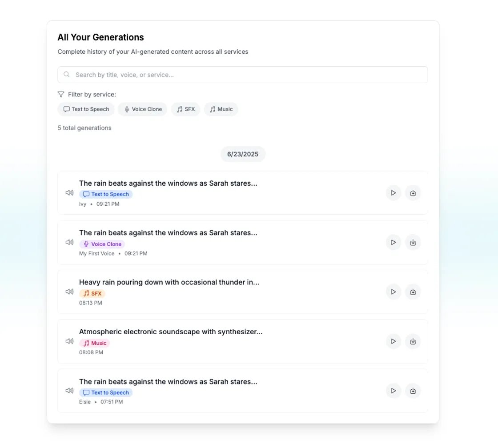Click the speaker icon on the Music soundscape row

click(69, 341)
